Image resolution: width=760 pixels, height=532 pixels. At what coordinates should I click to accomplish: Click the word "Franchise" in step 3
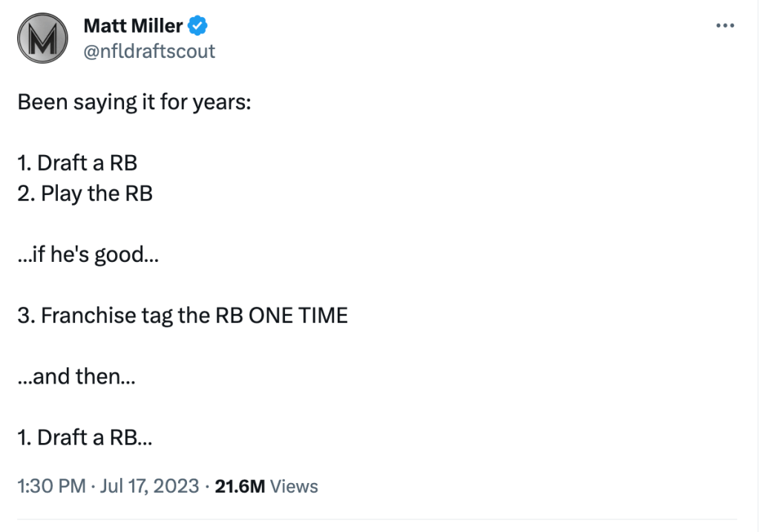click(x=88, y=315)
